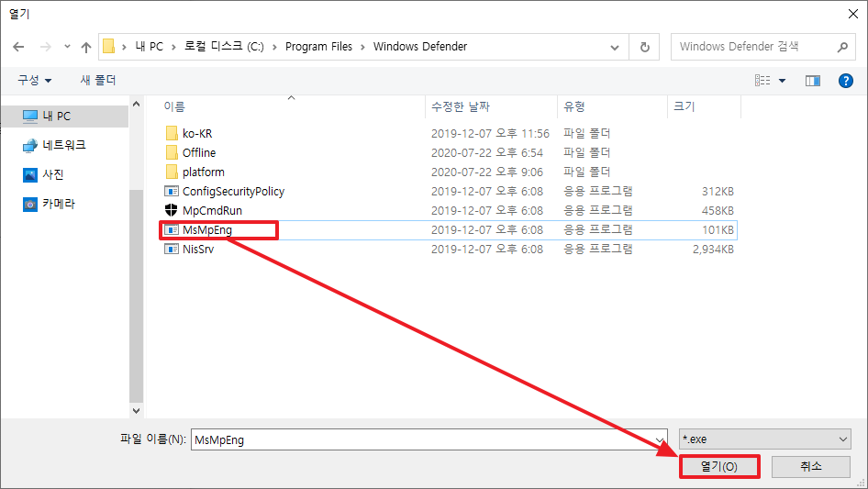Screen dimensions: 868x489
Task: Expand the address bar history dropdown
Action: click(615, 48)
